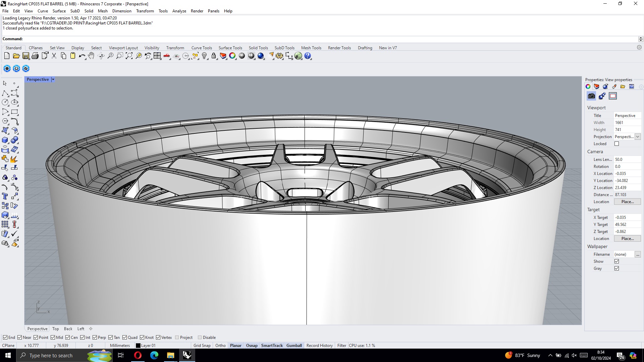The width and height of the screenshot is (644, 362).
Task: Open the Layer 01 status bar selector
Action: coord(146,346)
